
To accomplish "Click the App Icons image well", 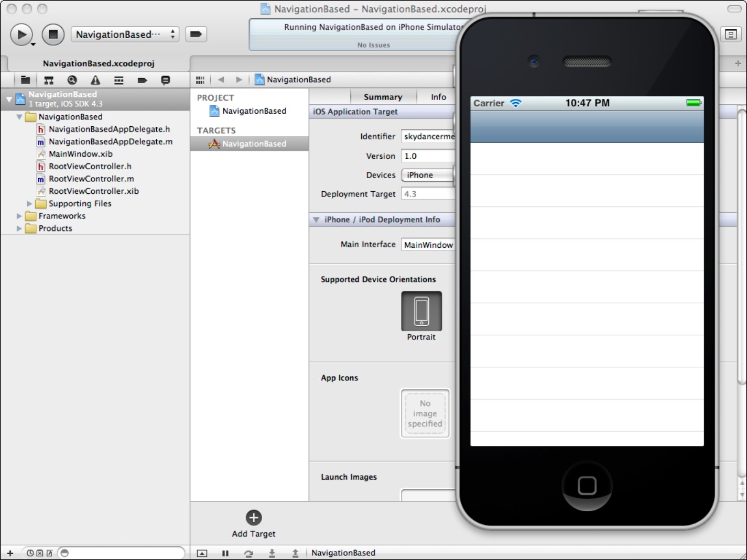I will (425, 413).
